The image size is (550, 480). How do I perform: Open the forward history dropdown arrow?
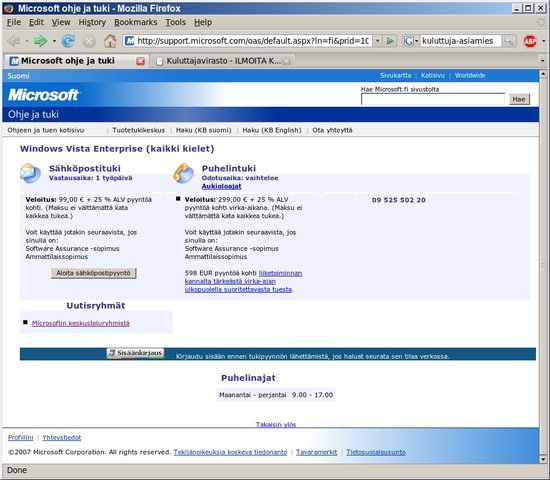click(x=54, y=41)
